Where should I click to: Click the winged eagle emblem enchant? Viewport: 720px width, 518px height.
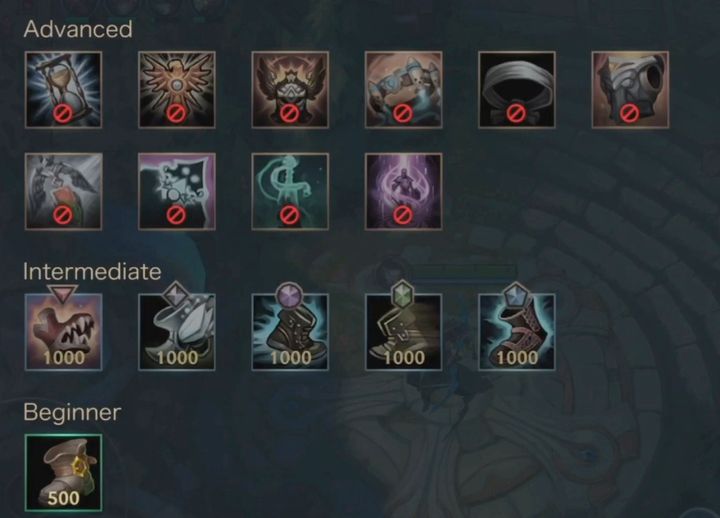pos(177,90)
